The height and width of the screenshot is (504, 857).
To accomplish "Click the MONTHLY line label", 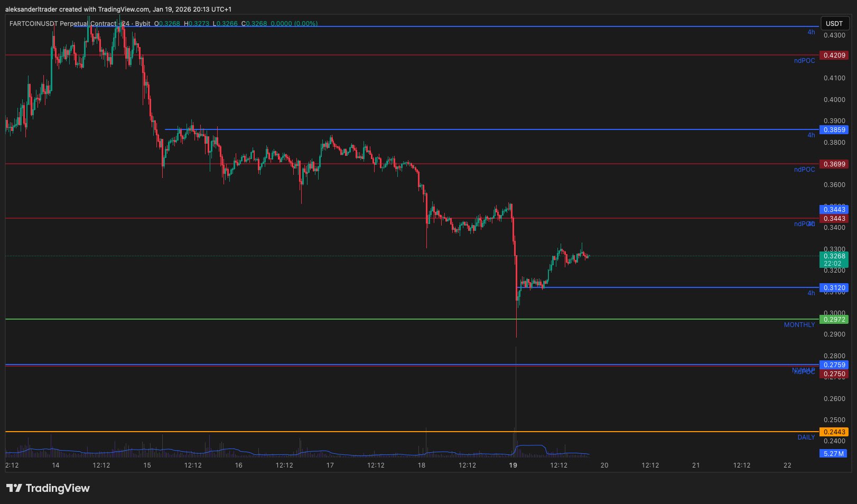I will tap(799, 325).
